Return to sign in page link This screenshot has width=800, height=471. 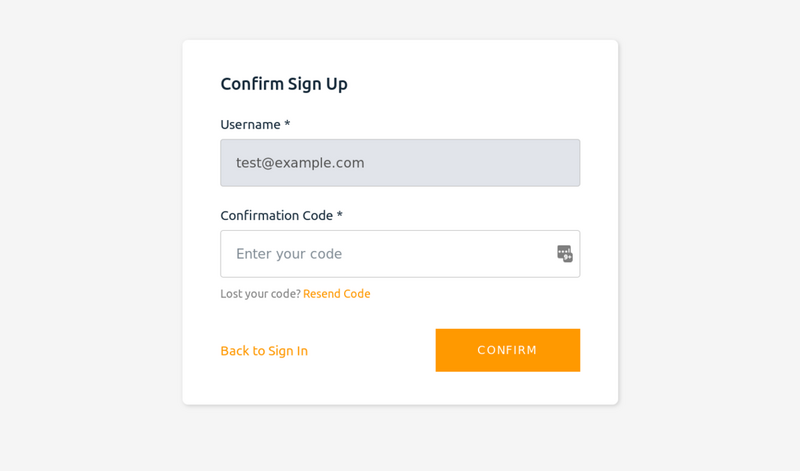point(264,351)
